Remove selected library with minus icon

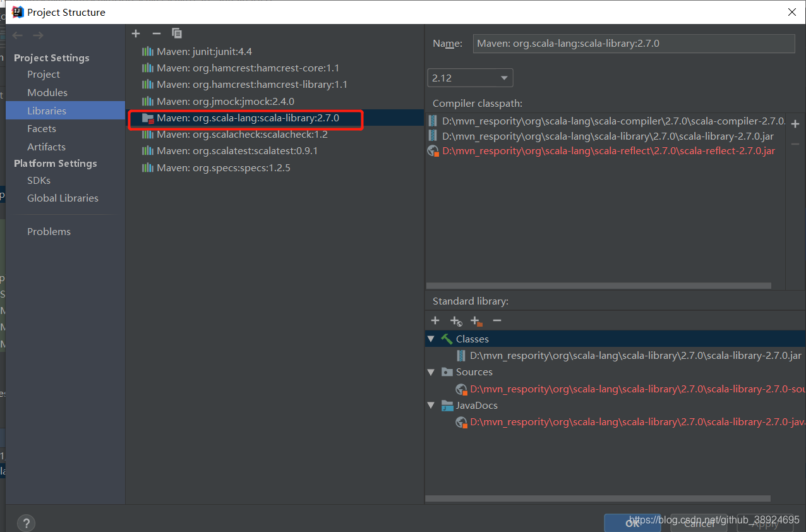pos(157,33)
